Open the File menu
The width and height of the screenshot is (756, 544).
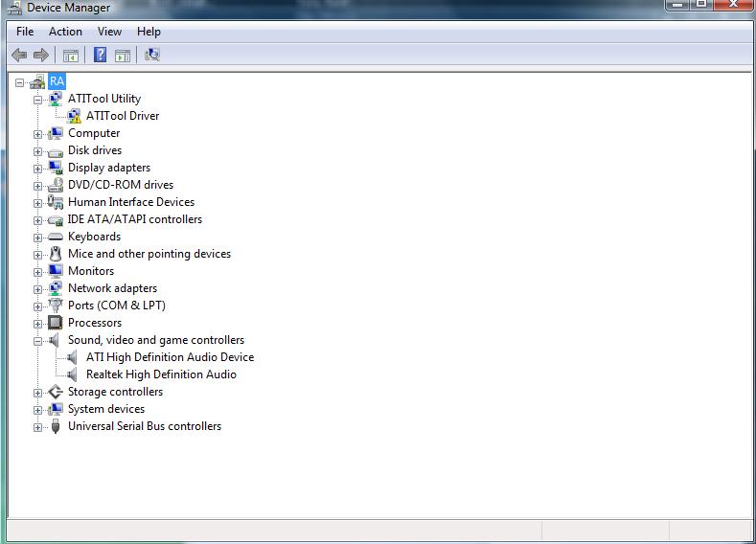[x=25, y=32]
